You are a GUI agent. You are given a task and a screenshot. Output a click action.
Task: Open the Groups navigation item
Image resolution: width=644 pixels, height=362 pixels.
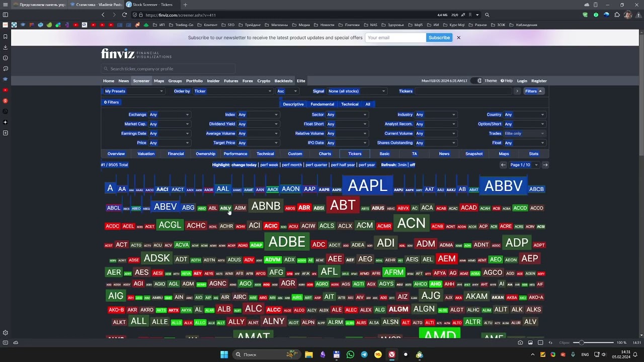pos(175,81)
